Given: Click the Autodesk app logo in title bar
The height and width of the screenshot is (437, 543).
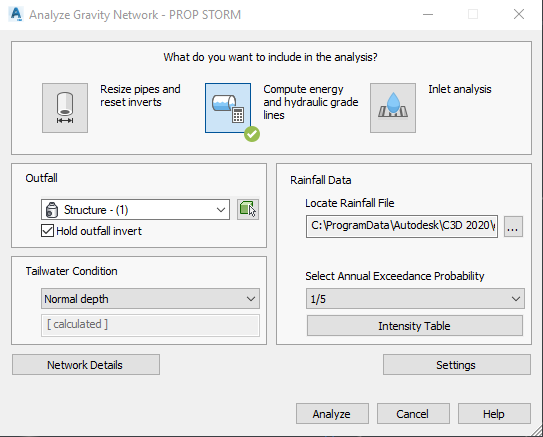Looking at the screenshot, I should [x=16, y=15].
